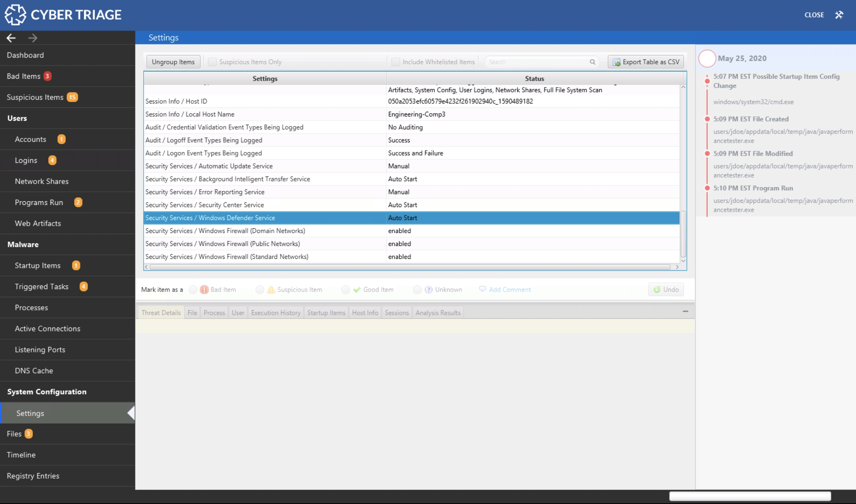
Task: Mark item as Good Item radio button
Action: coord(345,289)
